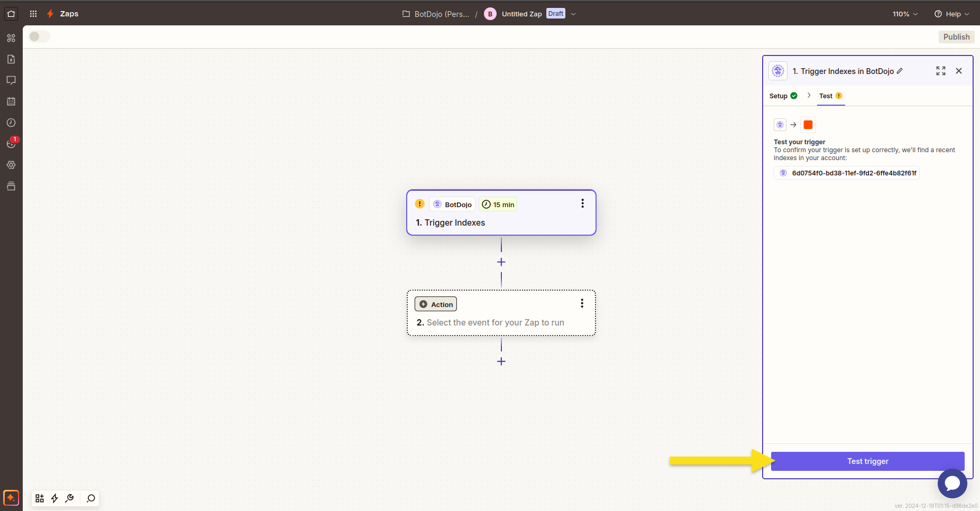This screenshot has width=980, height=511.
Task: Add a step between trigger and action
Action: pos(501,262)
